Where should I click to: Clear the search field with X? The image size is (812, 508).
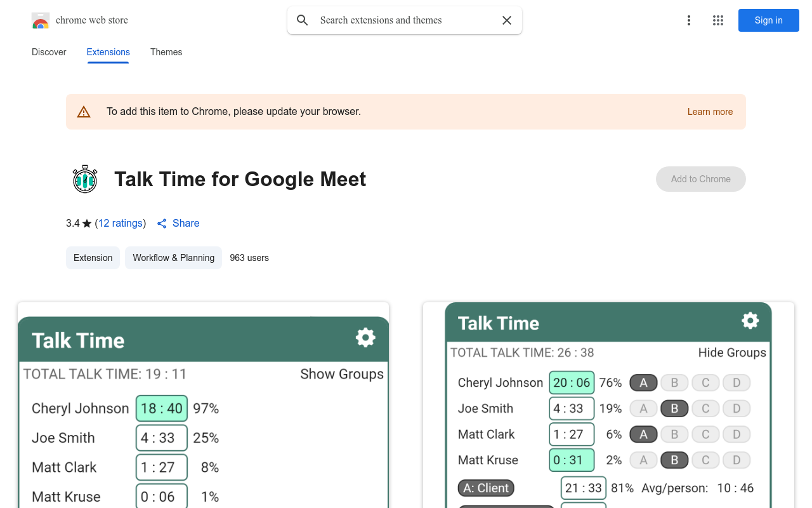(x=507, y=20)
